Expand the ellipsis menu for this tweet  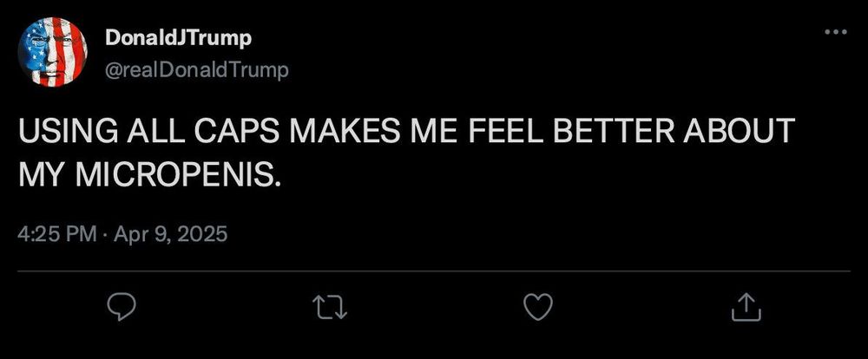pos(835,32)
